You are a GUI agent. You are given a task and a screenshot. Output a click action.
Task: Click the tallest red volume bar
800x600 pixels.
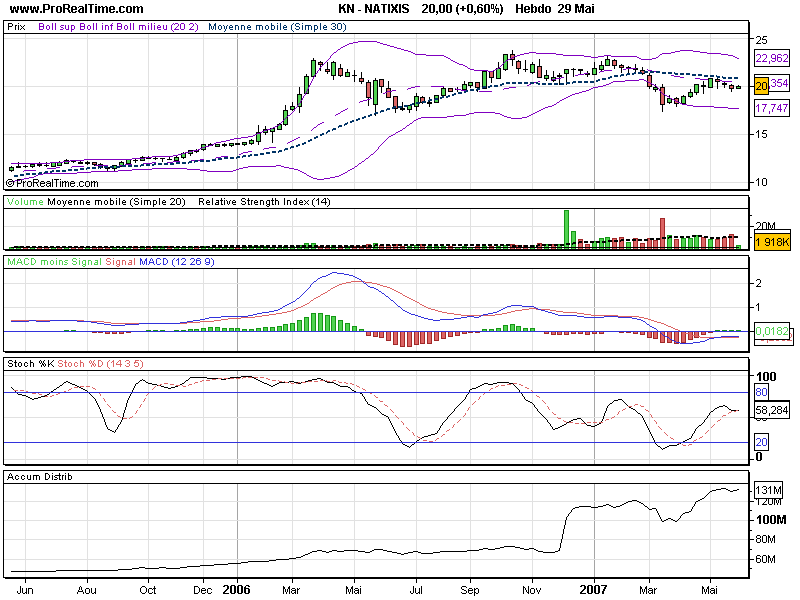662,233
